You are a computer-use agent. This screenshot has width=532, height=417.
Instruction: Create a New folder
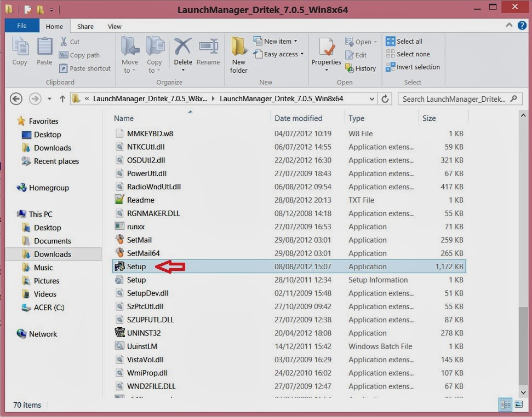(x=239, y=55)
